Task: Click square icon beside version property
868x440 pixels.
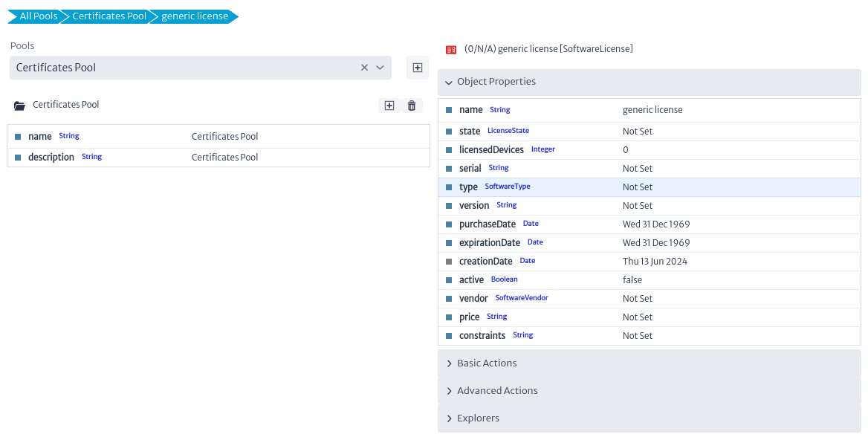Action: pyautogui.click(x=449, y=206)
